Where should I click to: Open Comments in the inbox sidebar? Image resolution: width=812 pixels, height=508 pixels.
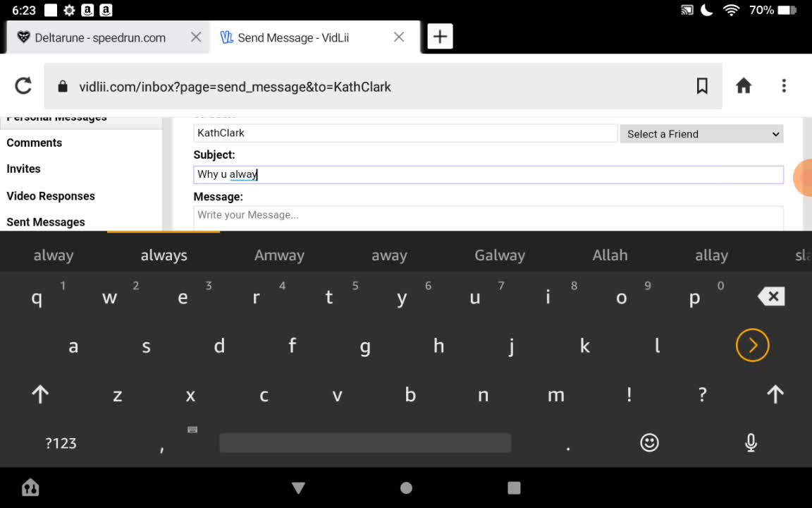(34, 143)
